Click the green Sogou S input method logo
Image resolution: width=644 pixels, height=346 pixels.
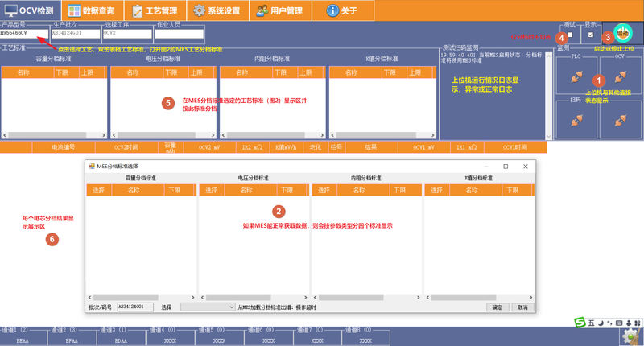580,323
